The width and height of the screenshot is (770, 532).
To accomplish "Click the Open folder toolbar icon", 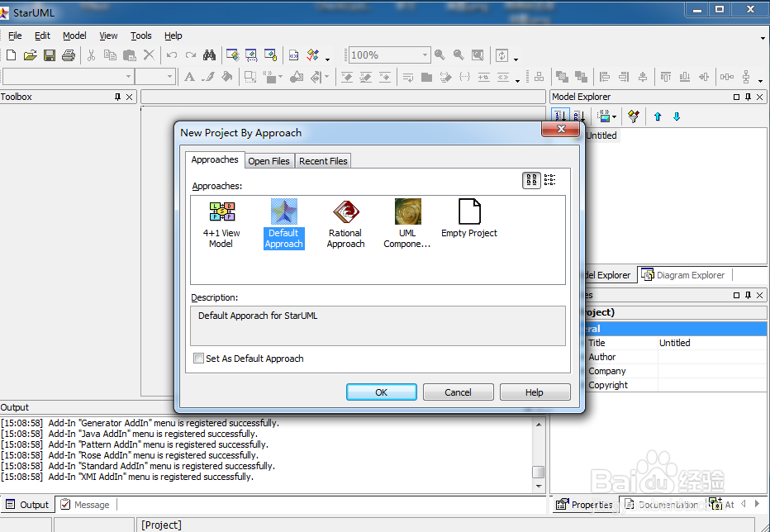I will pos(30,55).
